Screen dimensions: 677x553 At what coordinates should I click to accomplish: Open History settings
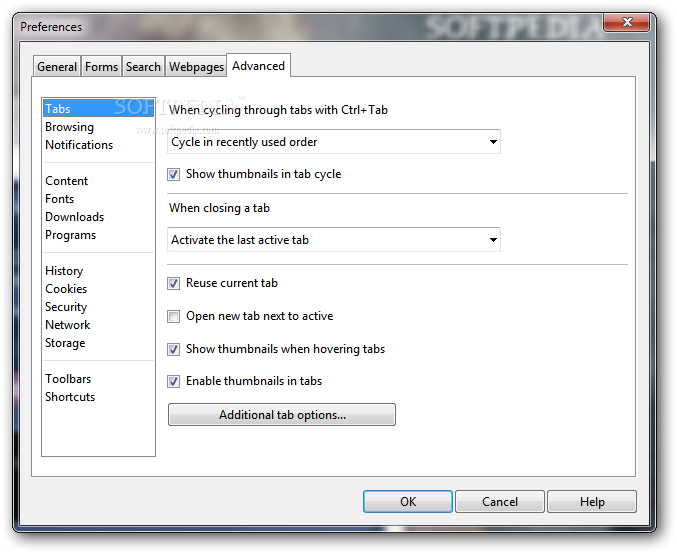pos(98,271)
